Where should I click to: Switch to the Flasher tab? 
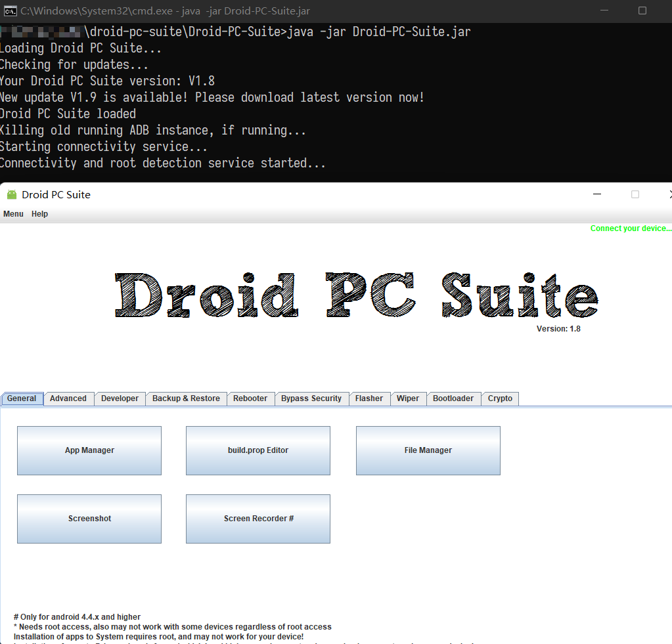(369, 398)
